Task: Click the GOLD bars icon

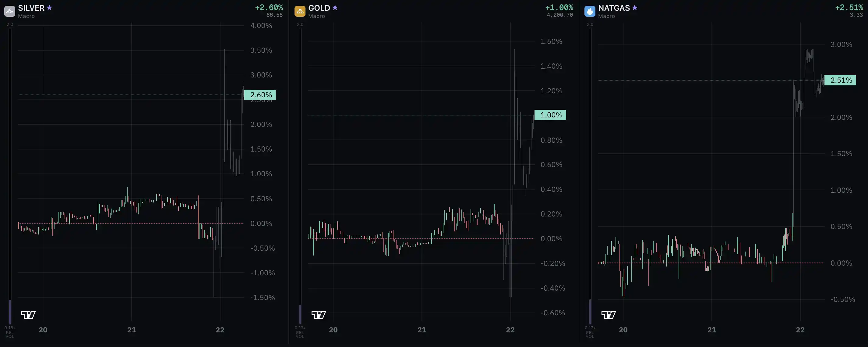Action: point(300,11)
